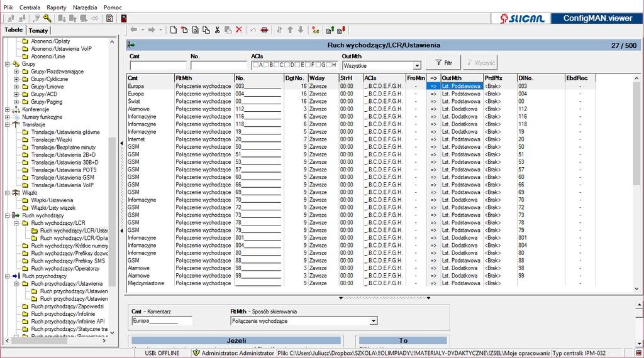Tick the ACIs checkbox D
644x358 pixels.
click(x=287, y=65)
